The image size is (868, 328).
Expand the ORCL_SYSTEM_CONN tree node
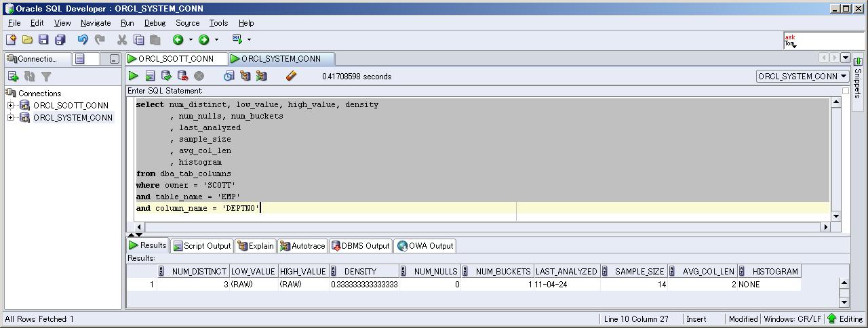coord(10,117)
